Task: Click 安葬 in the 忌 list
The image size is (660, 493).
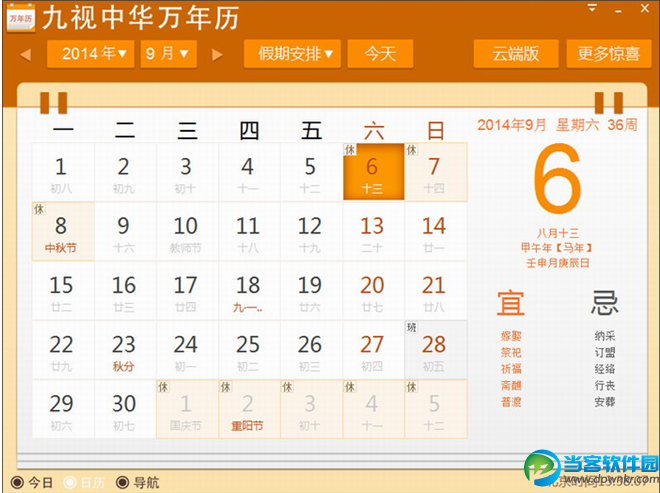Action: pyautogui.click(x=605, y=402)
